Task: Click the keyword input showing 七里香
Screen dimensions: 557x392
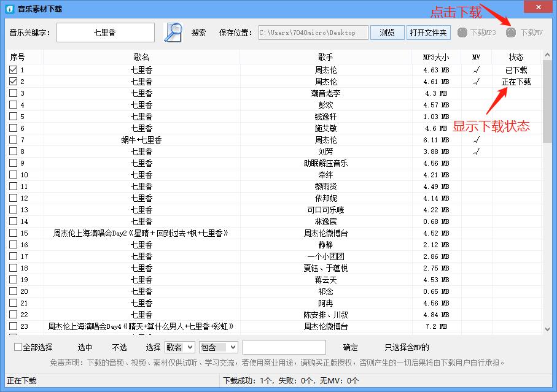Action: click(x=106, y=32)
